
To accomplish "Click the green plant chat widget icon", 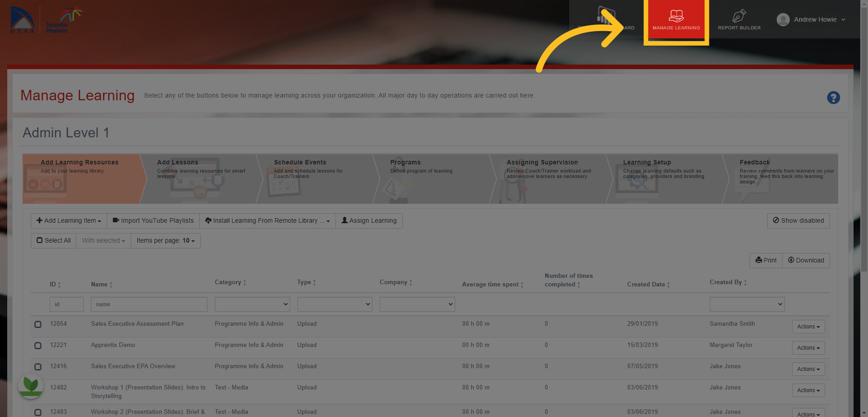I will 31,385.
